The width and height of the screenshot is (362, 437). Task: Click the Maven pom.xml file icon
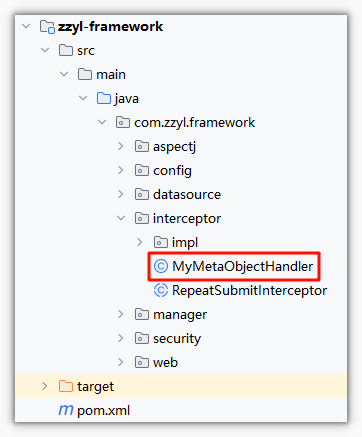[x=66, y=410]
